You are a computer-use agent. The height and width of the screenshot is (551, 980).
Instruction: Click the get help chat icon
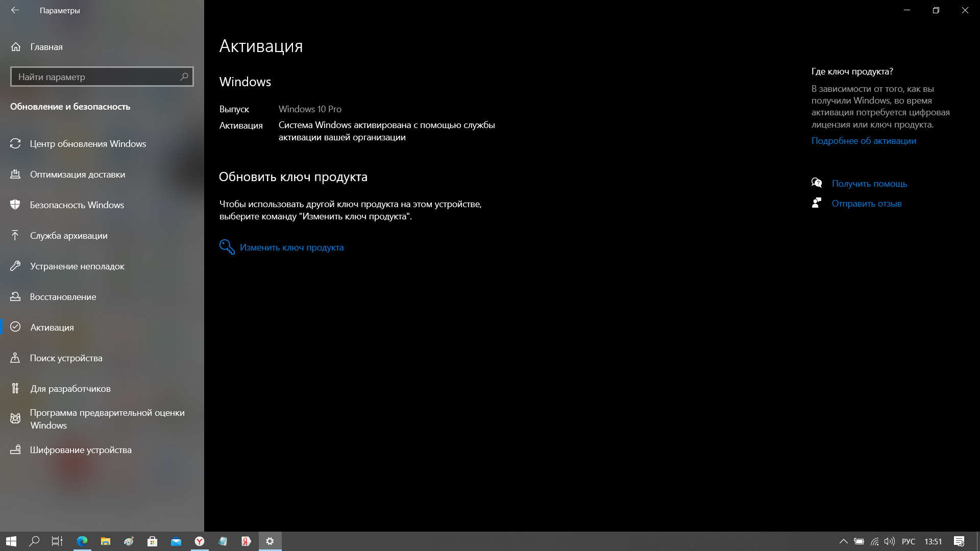click(817, 183)
